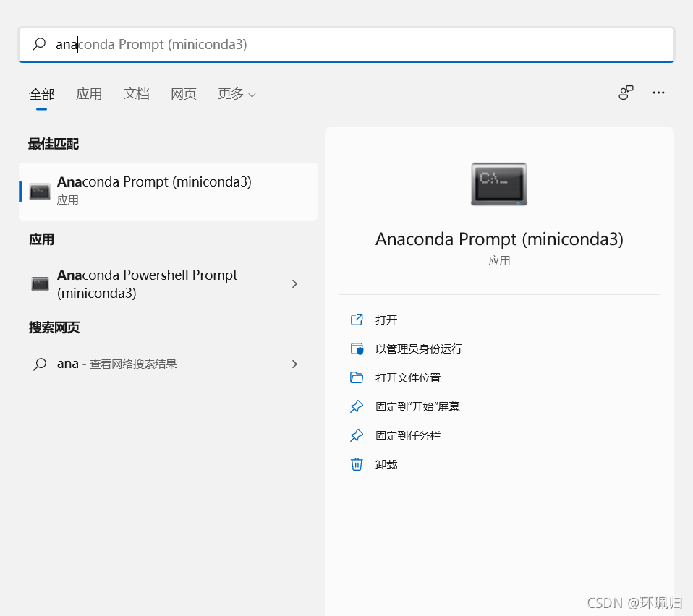Image resolution: width=693 pixels, height=616 pixels.
Task: Click the 固定到任务栏 pin icon
Action: coord(357,435)
